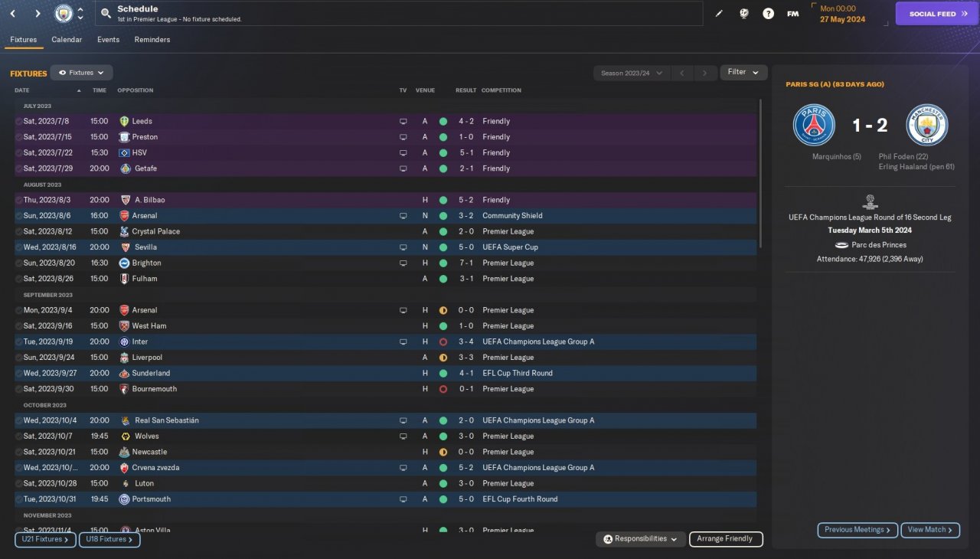
Task: Click the View Match button
Action: 930,530
